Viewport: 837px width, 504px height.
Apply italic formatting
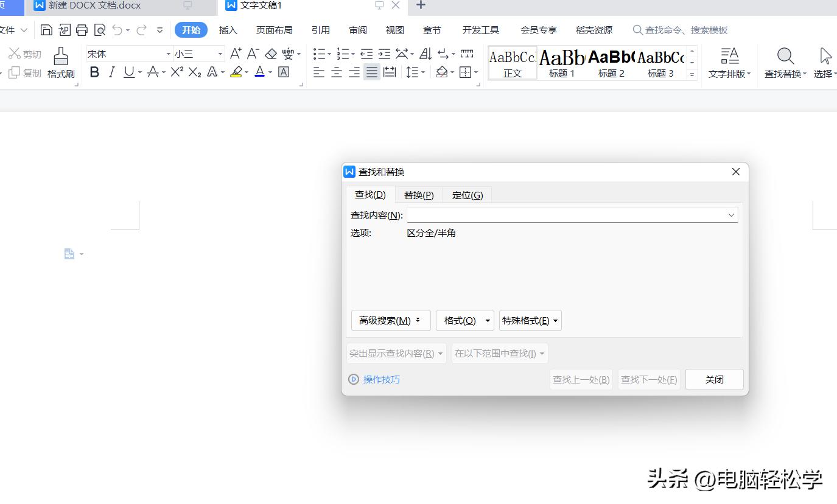click(111, 72)
